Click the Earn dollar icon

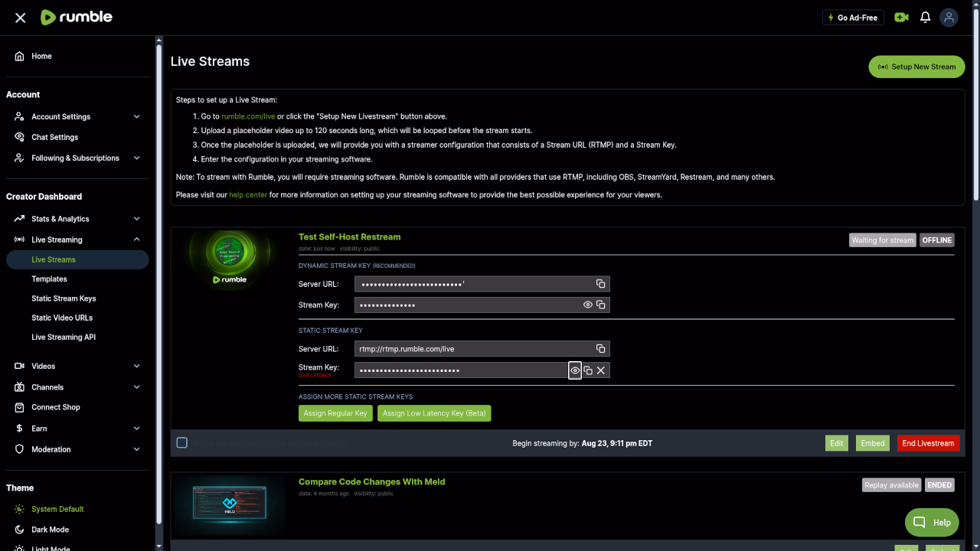19,429
